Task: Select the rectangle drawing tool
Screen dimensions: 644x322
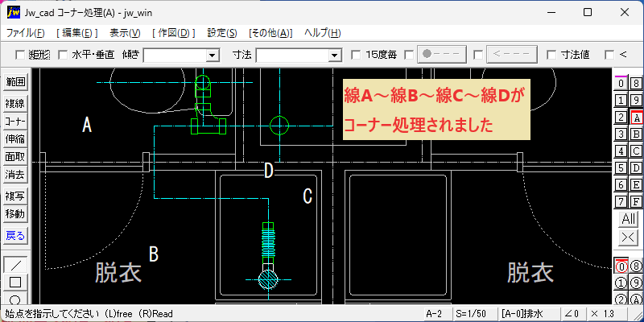Action: tap(15, 283)
